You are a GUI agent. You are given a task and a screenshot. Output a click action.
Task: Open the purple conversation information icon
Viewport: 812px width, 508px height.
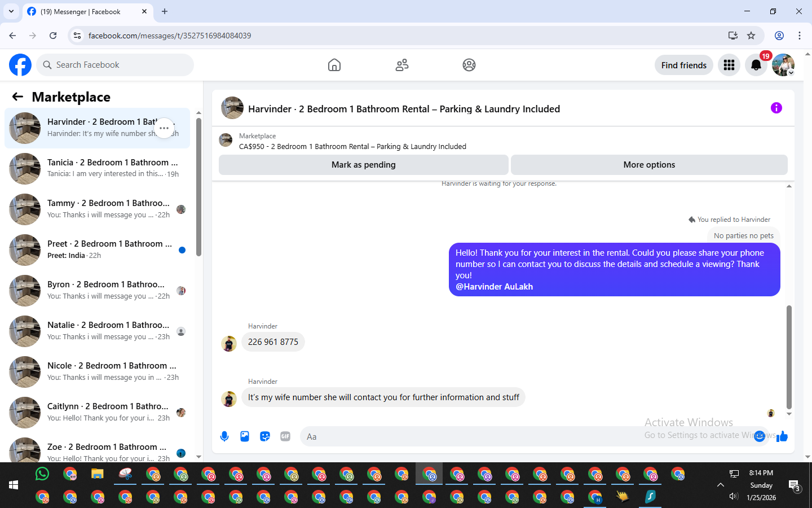[x=776, y=108]
